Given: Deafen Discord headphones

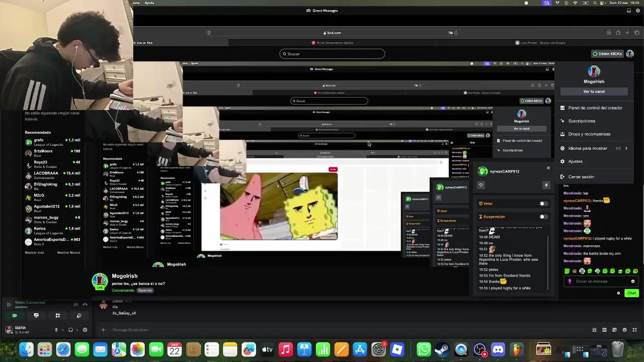Looking at the screenshot, I should pos(70,330).
